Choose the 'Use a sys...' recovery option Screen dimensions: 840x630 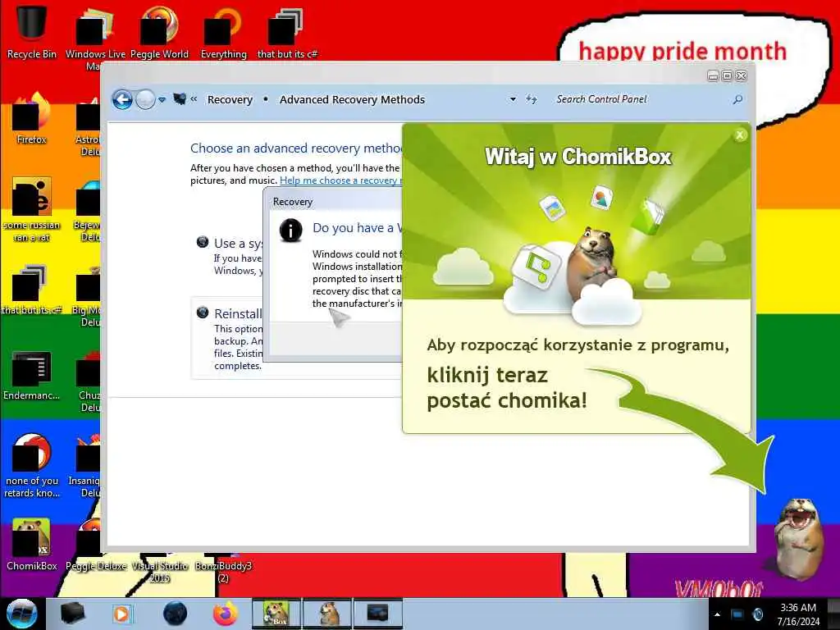[230, 256]
